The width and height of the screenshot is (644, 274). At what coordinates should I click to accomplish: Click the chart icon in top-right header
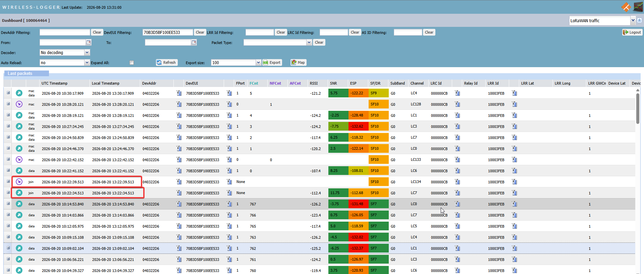coord(638,7)
